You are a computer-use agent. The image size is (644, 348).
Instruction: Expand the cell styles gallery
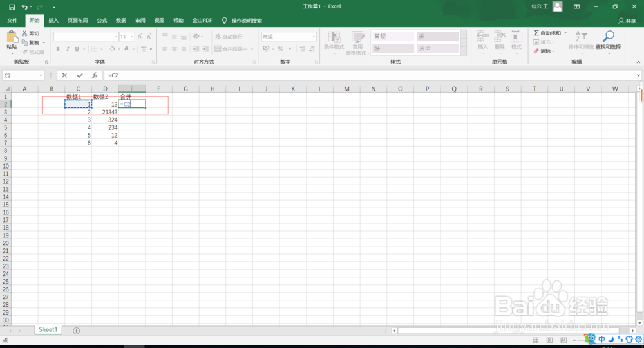[464, 51]
